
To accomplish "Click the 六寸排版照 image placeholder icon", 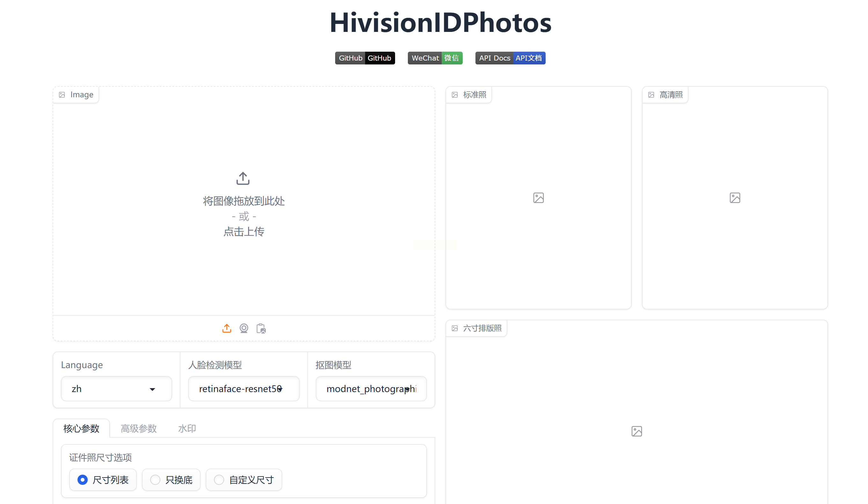I will coord(636,431).
